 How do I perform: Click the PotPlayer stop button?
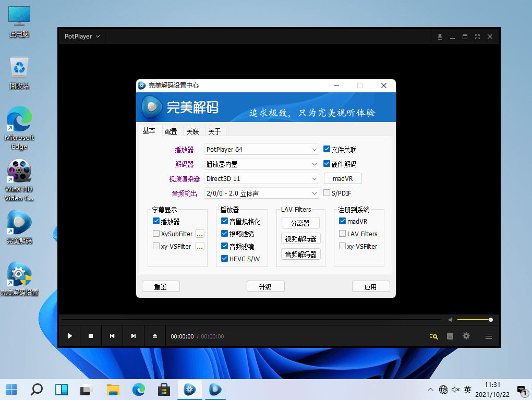(x=91, y=336)
